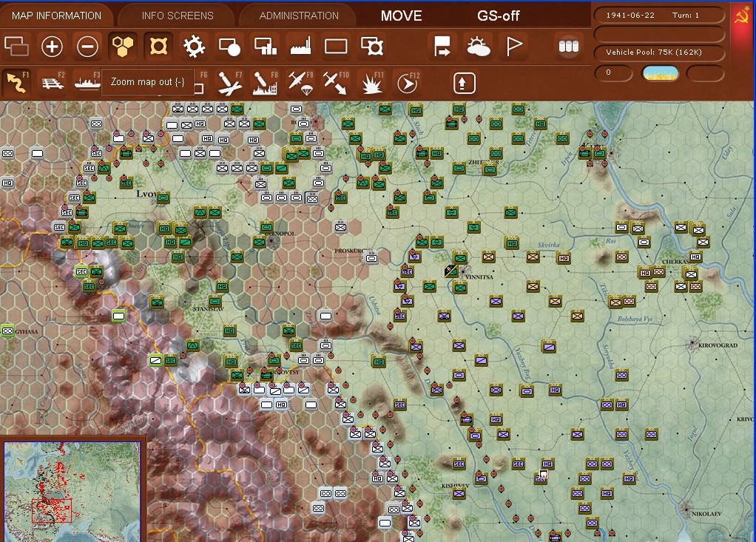Screen dimensions: 756x542
Task: Select F11 explosion mode icon
Action: pyautogui.click(x=372, y=83)
